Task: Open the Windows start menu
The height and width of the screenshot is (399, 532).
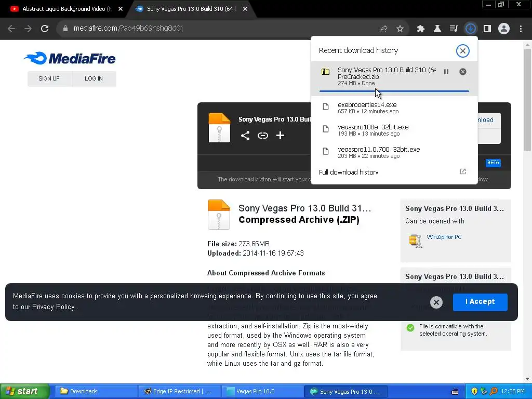Action: pos(24,392)
